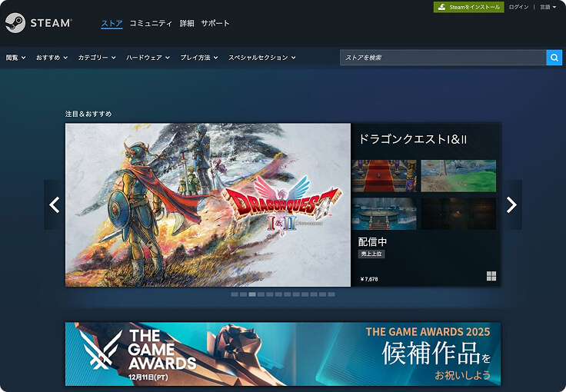Expand the プレイ方法 dropdown
The image size is (566, 392).
(199, 58)
